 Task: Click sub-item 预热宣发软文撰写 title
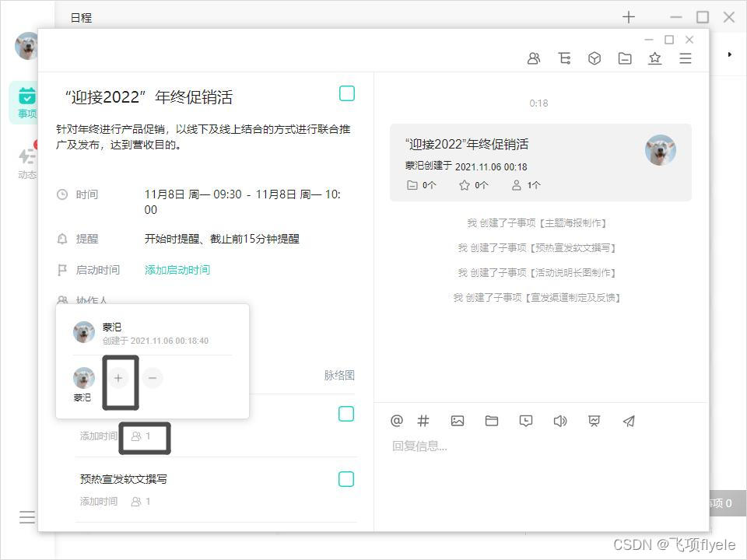pyautogui.click(x=124, y=479)
